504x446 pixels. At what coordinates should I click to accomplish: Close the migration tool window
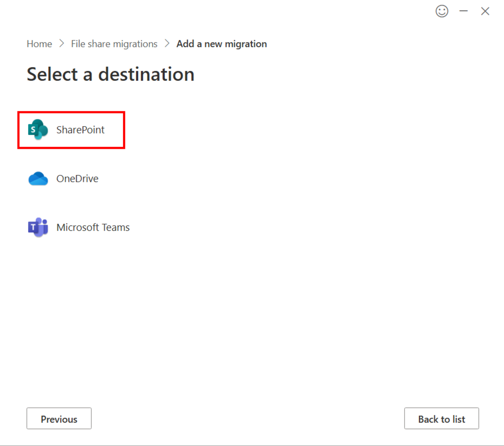click(485, 11)
